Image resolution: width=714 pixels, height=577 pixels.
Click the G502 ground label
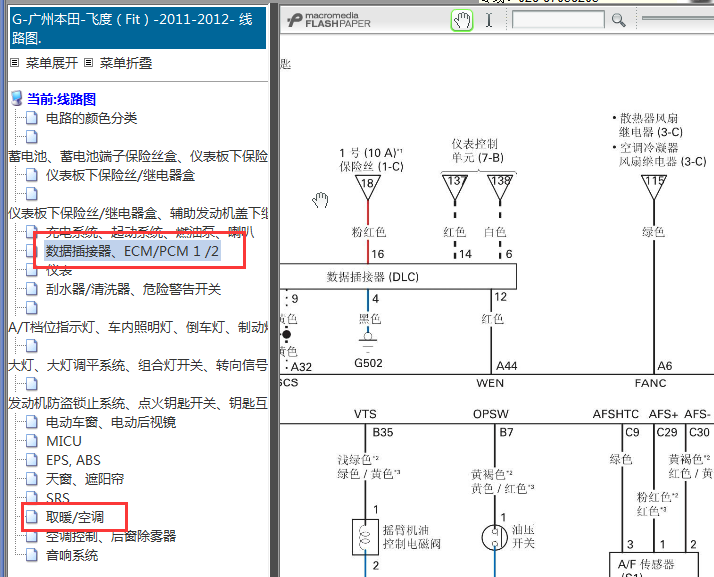click(x=368, y=363)
